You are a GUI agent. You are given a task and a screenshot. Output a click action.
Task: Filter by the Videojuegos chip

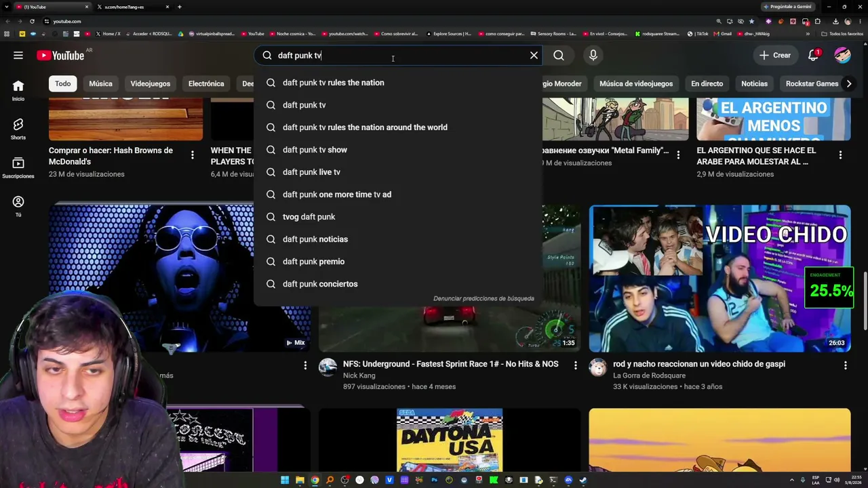click(151, 83)
